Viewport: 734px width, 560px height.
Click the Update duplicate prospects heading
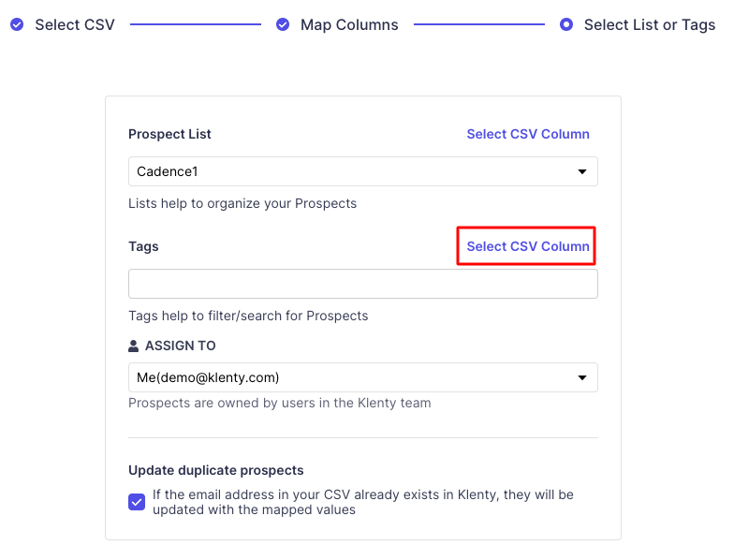215,470
